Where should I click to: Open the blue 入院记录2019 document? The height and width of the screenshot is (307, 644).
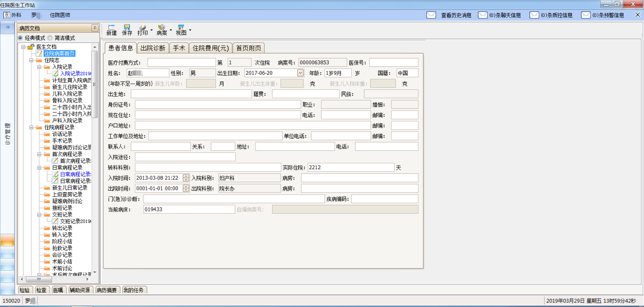pos(75,73)
